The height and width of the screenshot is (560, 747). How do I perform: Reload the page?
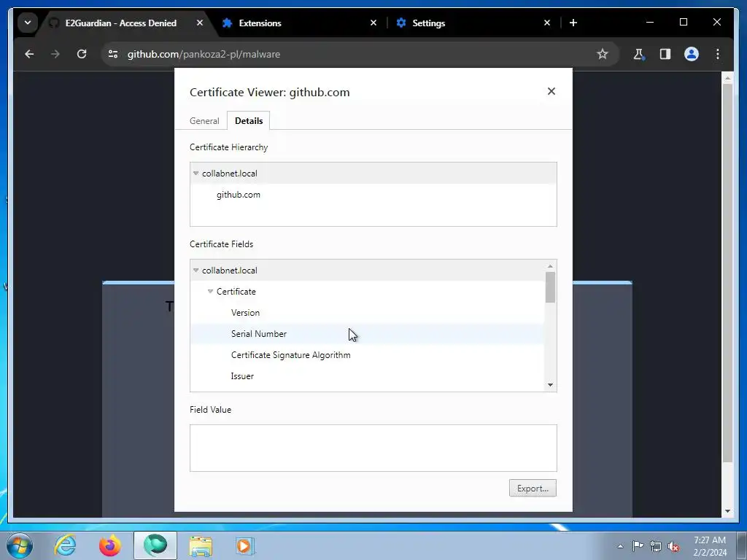pyautogui.click(x=82, y=54)
